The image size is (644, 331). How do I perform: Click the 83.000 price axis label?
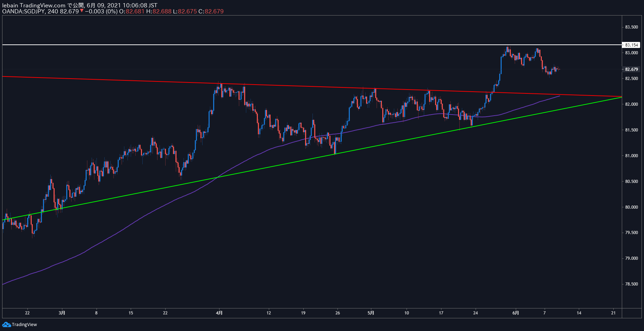631,53
